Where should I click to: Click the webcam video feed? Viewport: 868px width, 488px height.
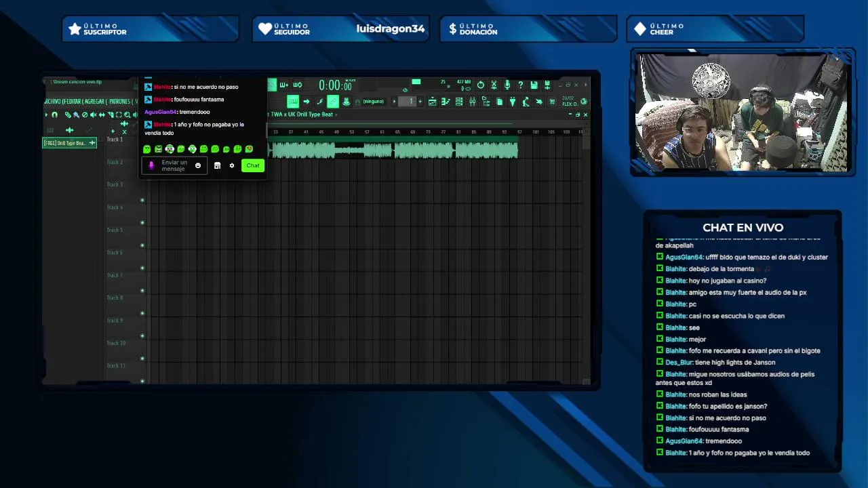[x=742, y=113]
